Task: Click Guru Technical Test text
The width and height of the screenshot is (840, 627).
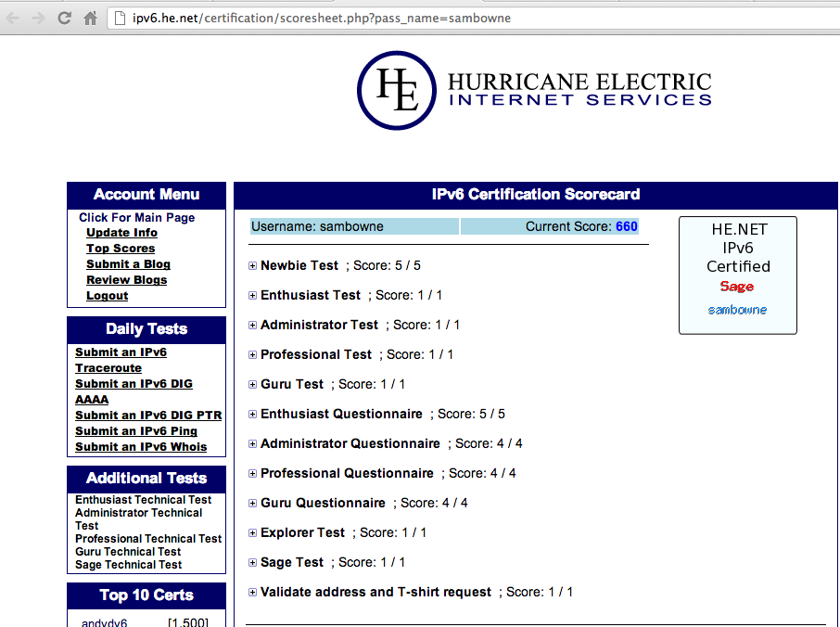Action: (x=128, y=552)
